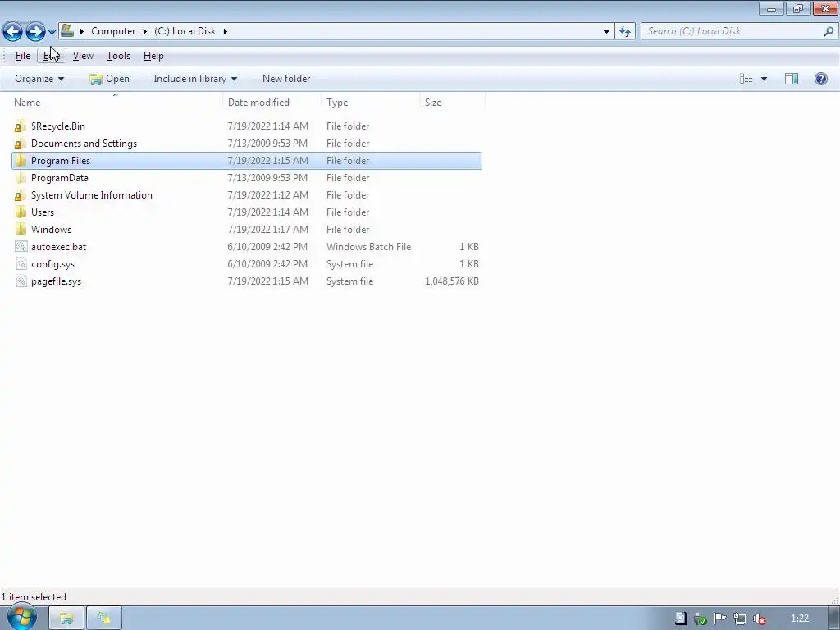Open the Action Center flag tray icon
The width and height of the screenshot is (840, 630).
click(x=719, y=619)
